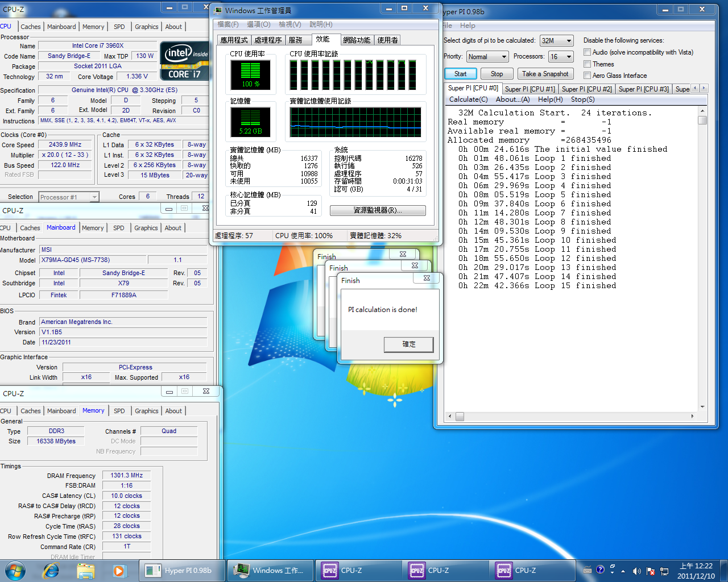Switch to 應用程式 tab in Task Manager
Image resolution: width=728 pixels, height=582 pixels.
click(234, 40)
